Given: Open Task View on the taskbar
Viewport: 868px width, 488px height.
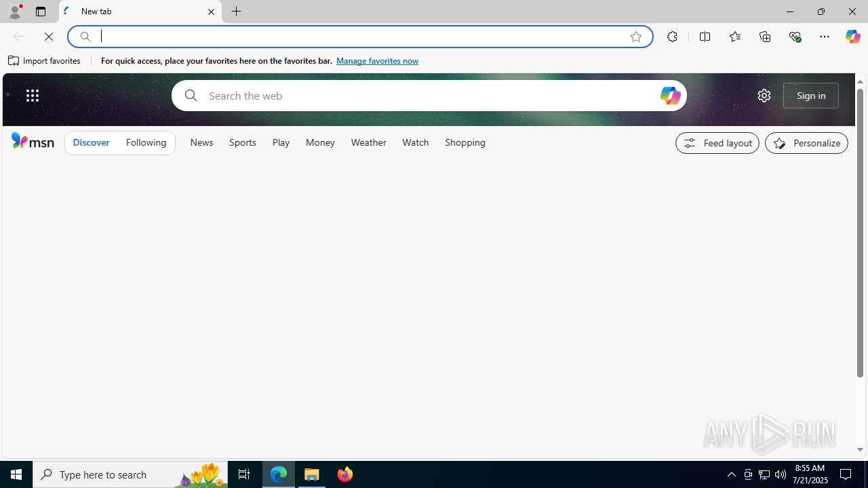Looking at the screenshot, I should click(x=244, y=474).
